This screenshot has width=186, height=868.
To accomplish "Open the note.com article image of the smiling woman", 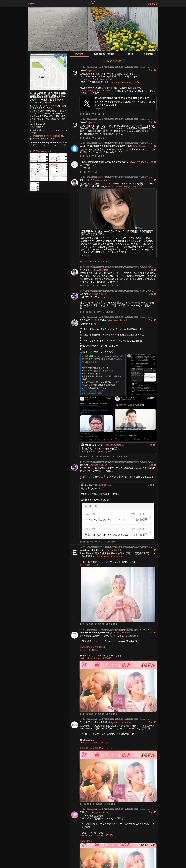I will coord(118,209).
